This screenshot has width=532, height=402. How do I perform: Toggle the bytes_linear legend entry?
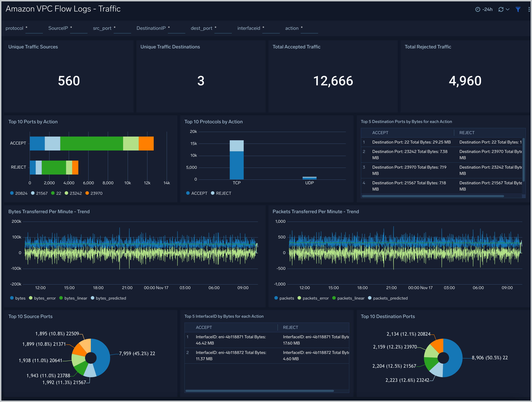pos(73,298)
